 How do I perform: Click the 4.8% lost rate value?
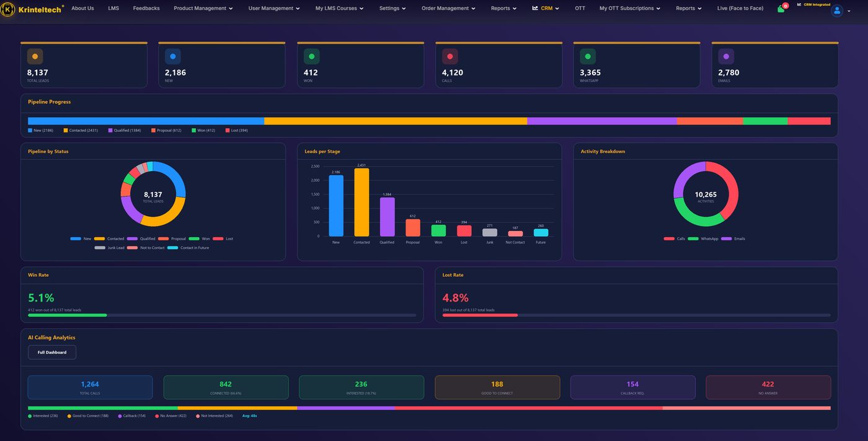[x=456, y=298]
